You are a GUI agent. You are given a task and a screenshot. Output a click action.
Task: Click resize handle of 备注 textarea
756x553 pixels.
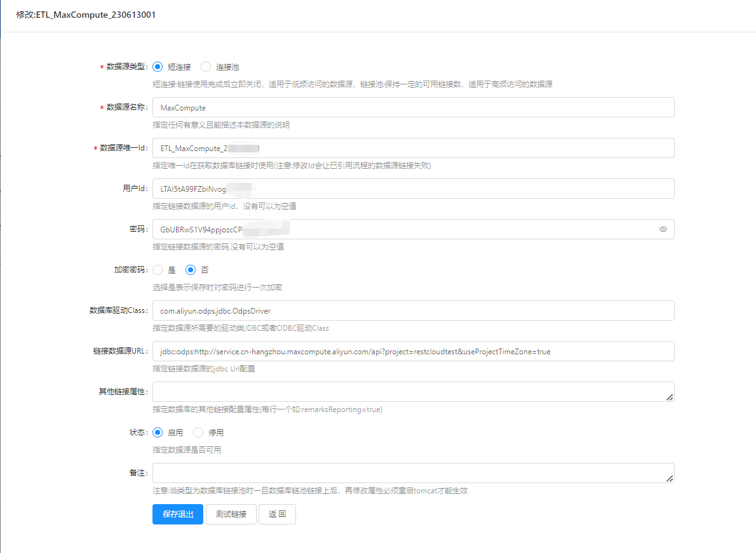pos(670,479)
